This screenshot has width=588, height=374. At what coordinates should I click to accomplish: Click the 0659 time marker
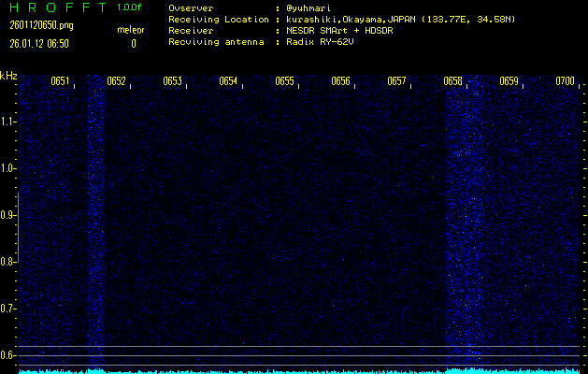[x=509, y=81]
